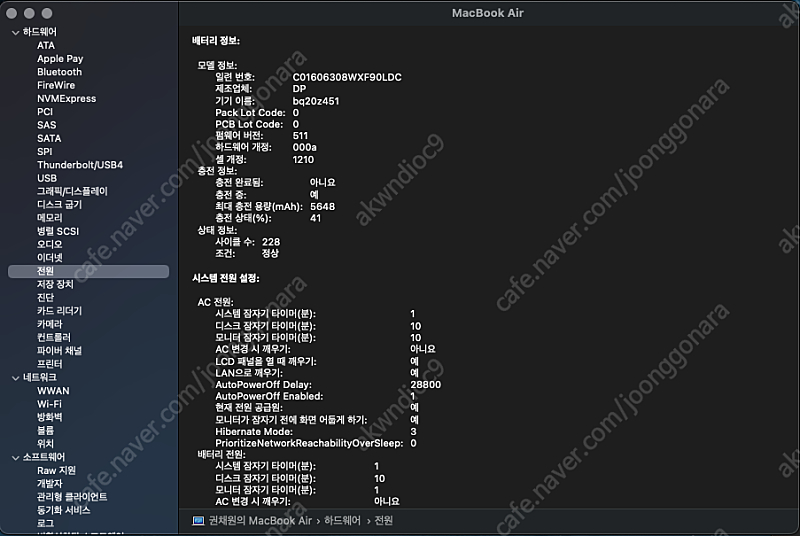The image size is (800, 536).
Task: Select Raw 지원 under 소프트웨어
Action: pos(56,470)
